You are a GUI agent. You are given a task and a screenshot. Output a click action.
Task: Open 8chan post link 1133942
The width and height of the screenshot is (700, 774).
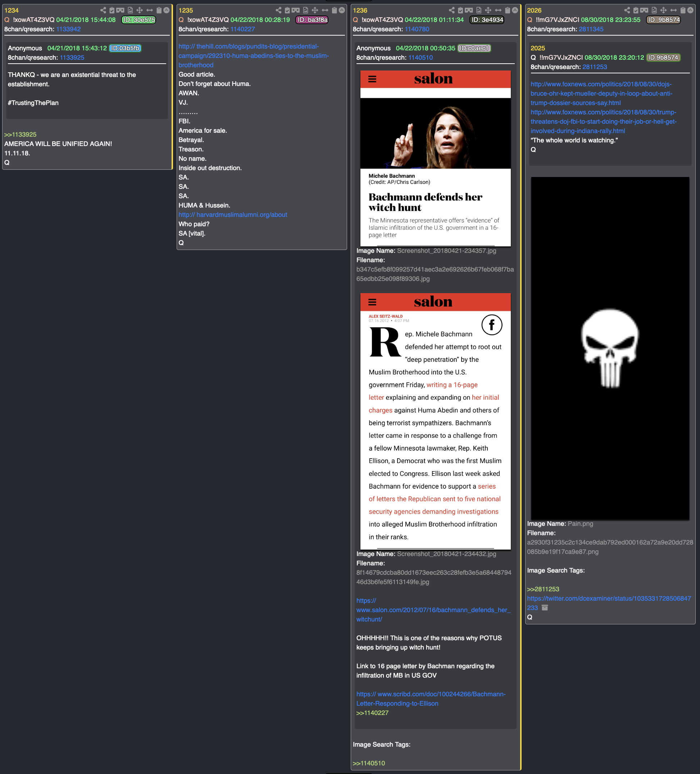tap(68, 29)
